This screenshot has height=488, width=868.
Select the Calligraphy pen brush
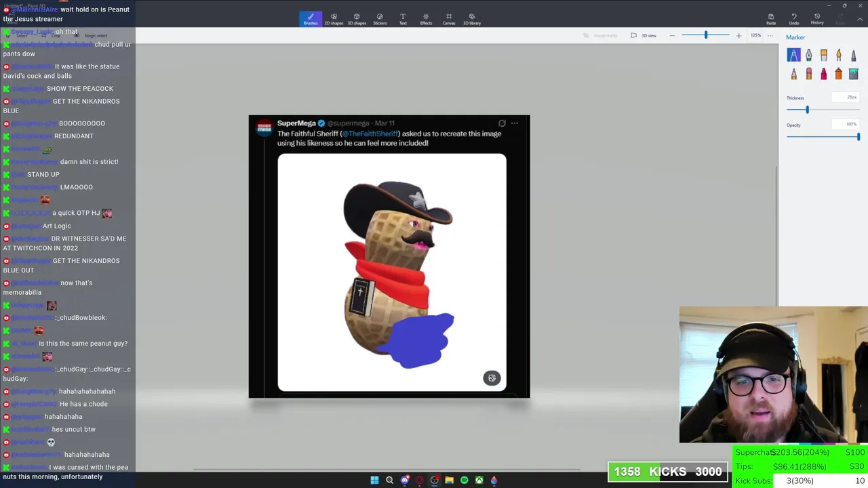pyautogui.click(x=809, y=55)
